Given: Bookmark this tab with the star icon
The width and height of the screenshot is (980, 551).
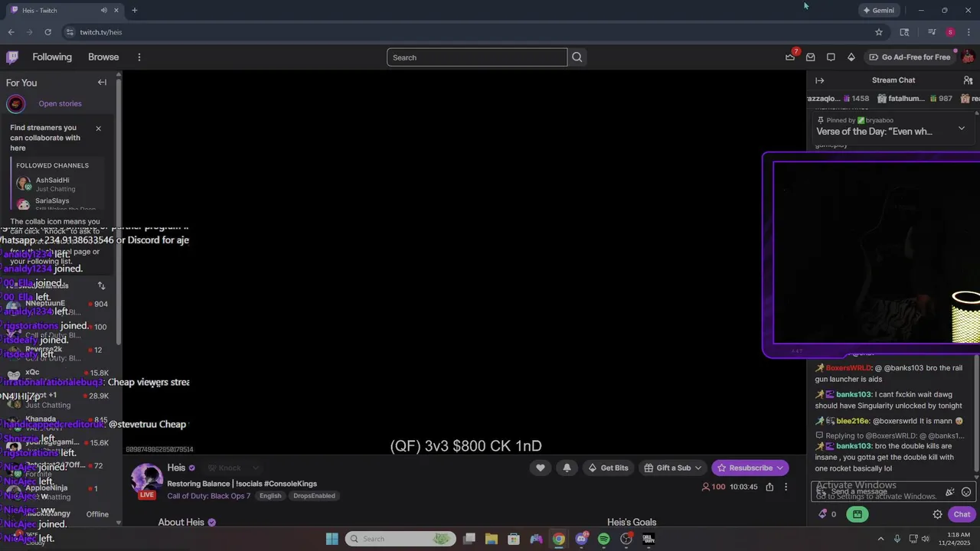Looking at the screenshot, I should [879, 32].
